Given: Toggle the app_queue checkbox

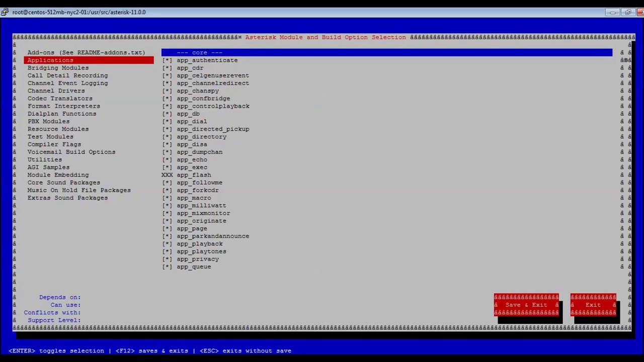Looking at the screenshot, I should [167, 266].
